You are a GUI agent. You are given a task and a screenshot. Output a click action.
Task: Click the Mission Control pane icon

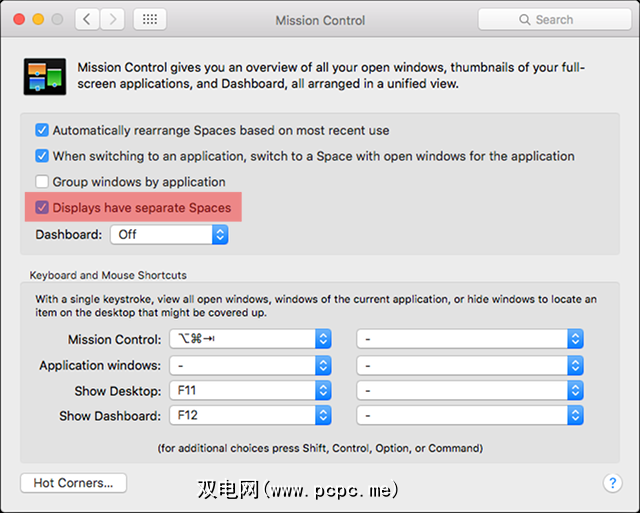click(x=45, y=76)
